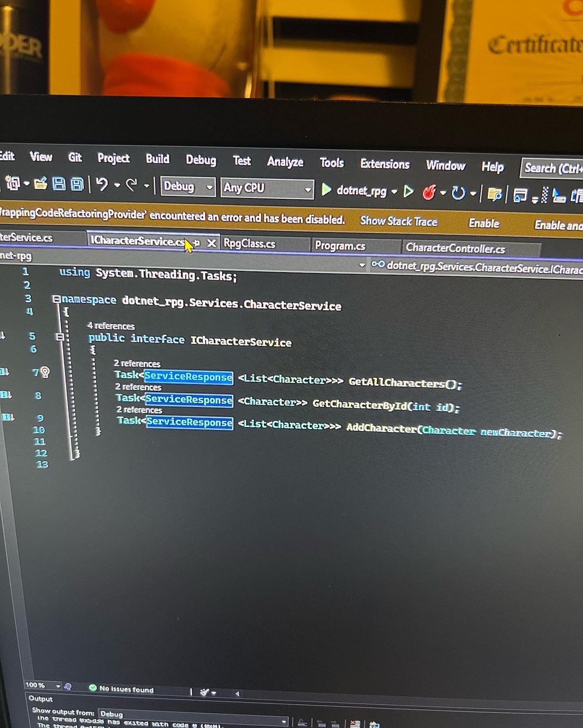The image size is (583, 728).
Task: Open the Analyze menu
Action: 285,161
